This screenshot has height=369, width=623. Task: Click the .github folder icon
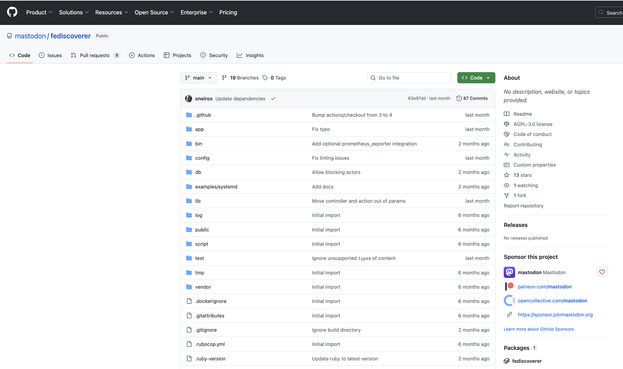coord(189,115)
